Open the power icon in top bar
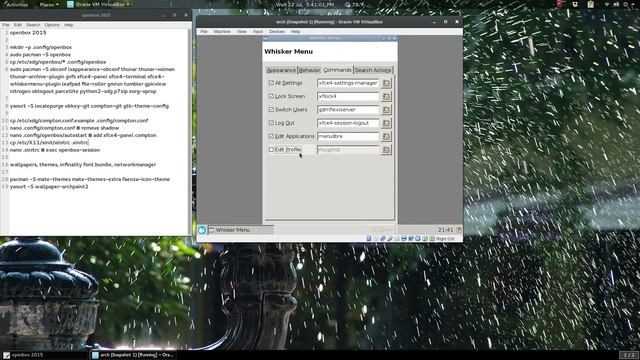The height and width of the screenshot is (360, 640). (x=626, y=4)
